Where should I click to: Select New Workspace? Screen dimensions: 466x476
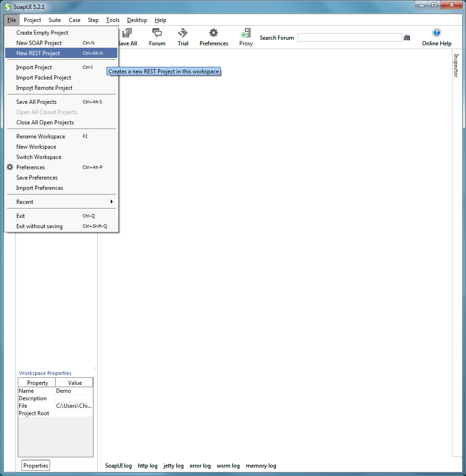[61, 147]
